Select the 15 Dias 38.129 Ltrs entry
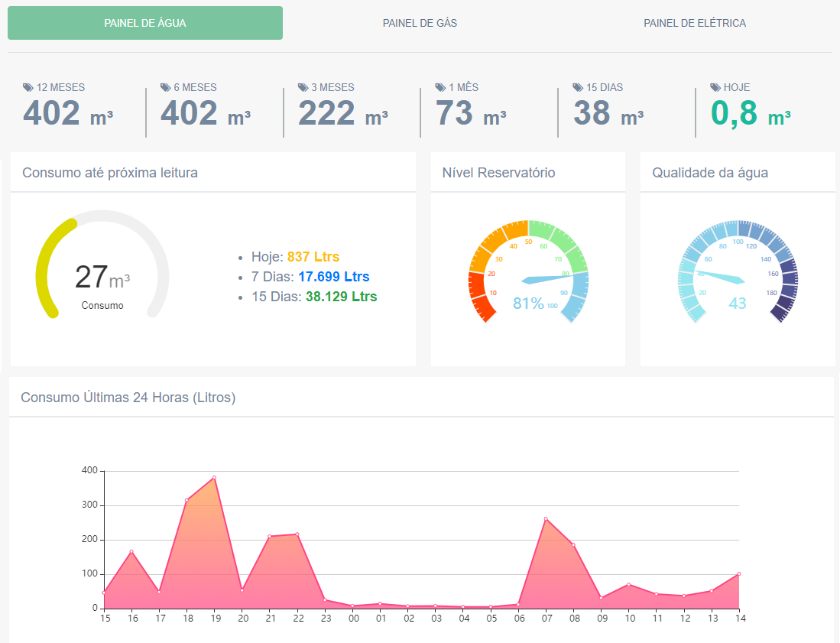The image size is (840, 643). click(313, 297)
